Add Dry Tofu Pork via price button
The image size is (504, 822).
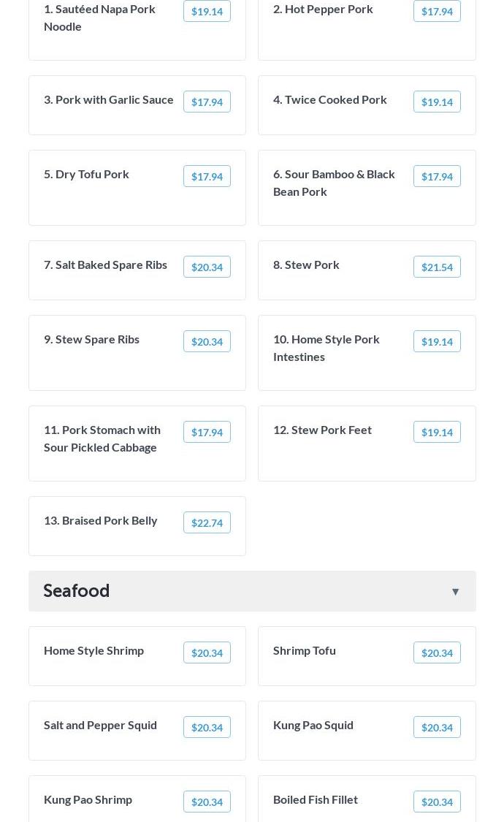(207, 176)
